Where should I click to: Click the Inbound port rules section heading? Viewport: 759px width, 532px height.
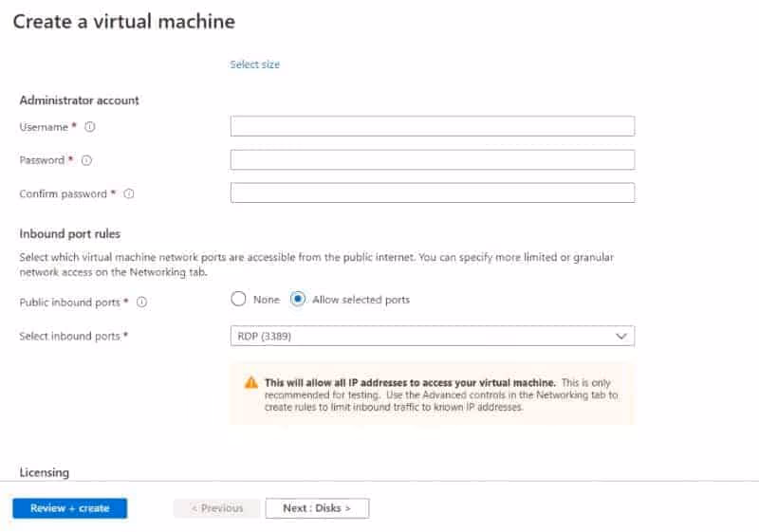click(x=69, y=234)
